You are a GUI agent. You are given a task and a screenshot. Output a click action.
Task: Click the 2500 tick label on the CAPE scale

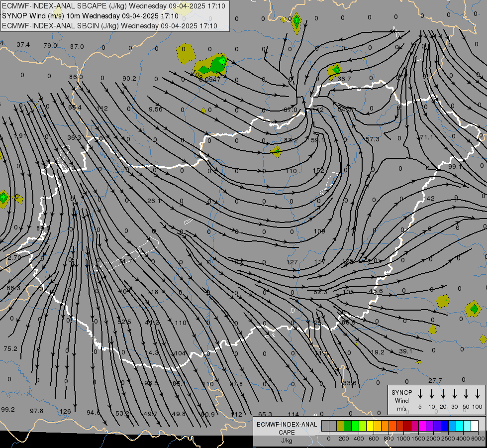pyautogui.click(x=448, y=439)
